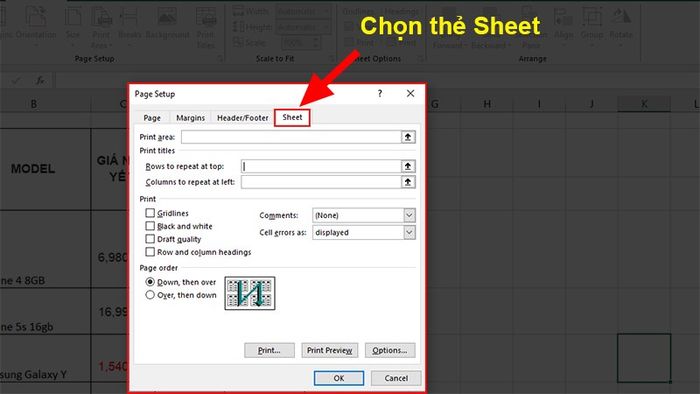Screen dimensions: 700x394
Task: Toggle the Black and white checkbox
Action: click(x=150, y=226)
